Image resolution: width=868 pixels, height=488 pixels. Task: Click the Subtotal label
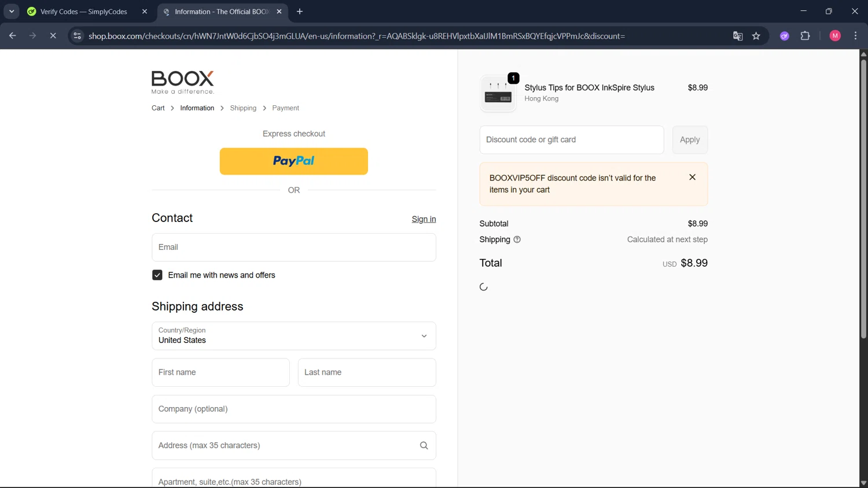coord(494,224)
